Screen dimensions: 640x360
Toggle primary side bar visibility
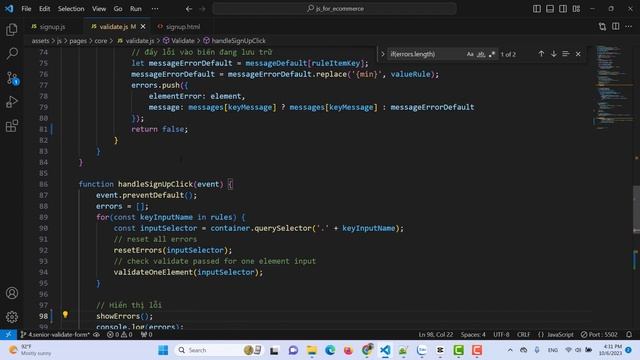pyautogui.click(x=537, y=9)
